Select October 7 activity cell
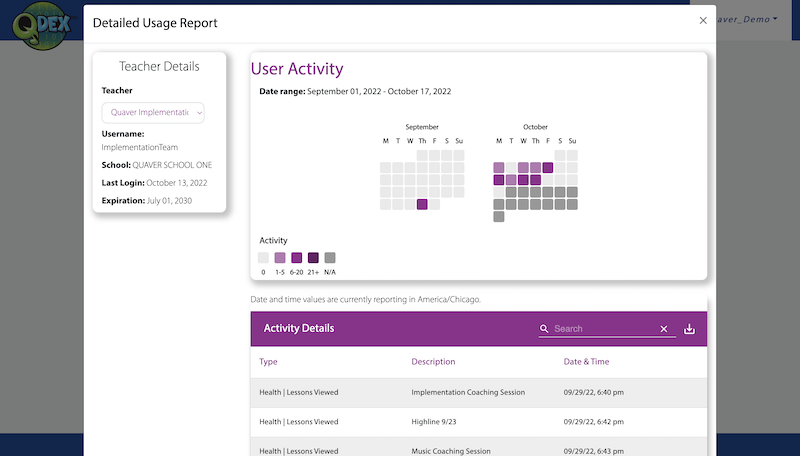800x456 pixels. (x=547, y=167)
